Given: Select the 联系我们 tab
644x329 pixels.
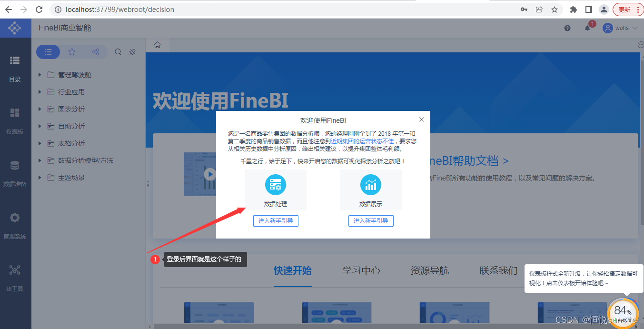Looking at the screenshot, I should [498, 271].
